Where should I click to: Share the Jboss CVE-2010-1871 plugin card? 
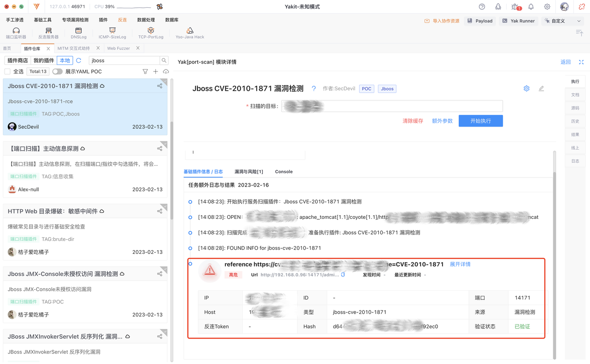click(x=159, y=86)
